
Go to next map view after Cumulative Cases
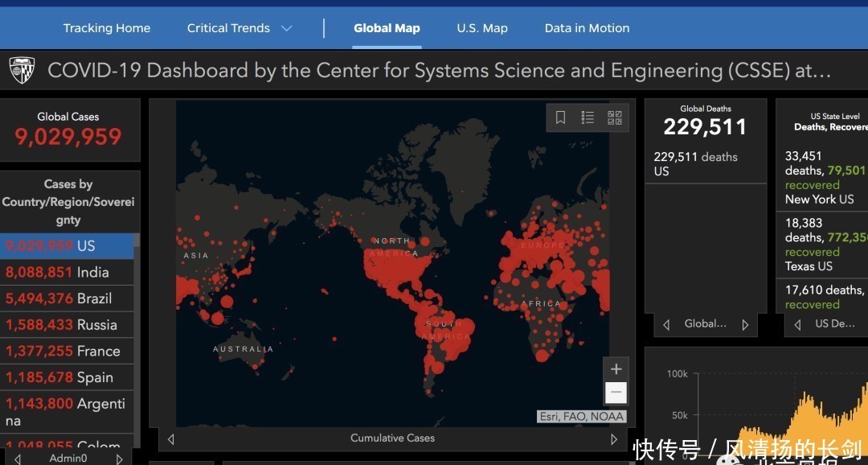coord(614,439)
